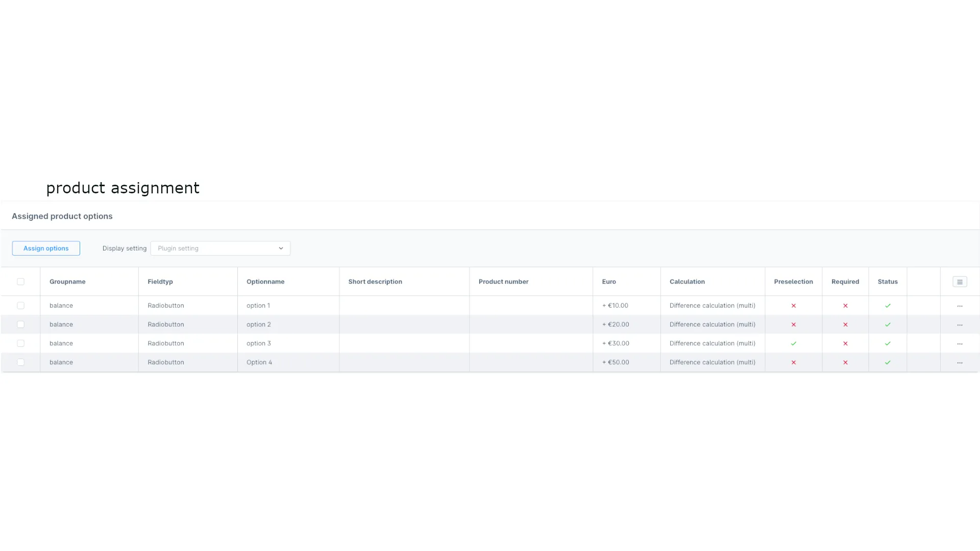
Task: Click the green Status checkmark on option 3
Action: [888, 343]
